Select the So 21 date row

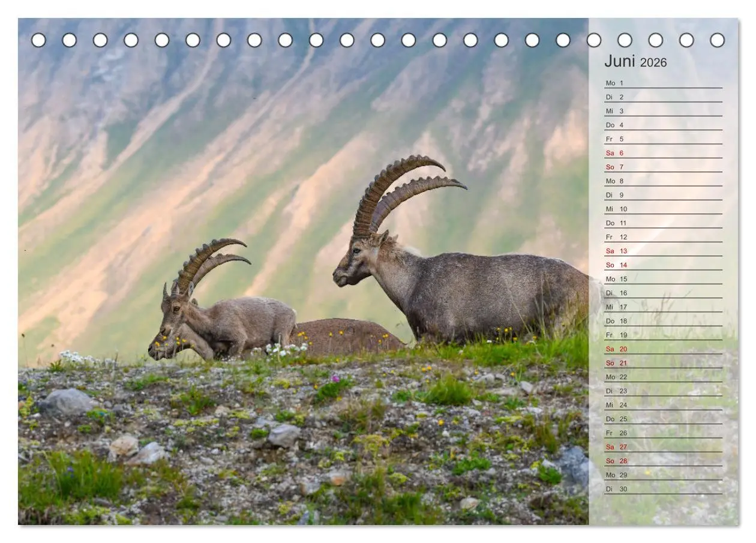[x=663, y=363]
